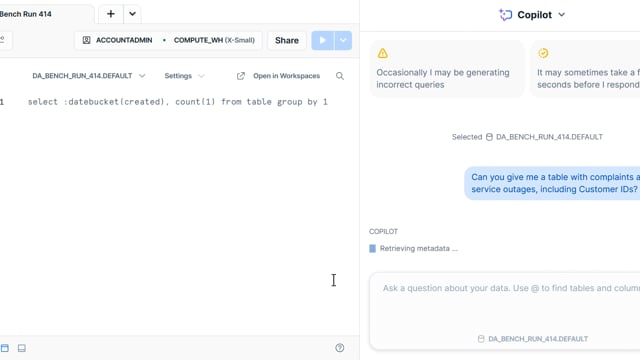Image resolution: width=640 pixels, height=360 pixels.
Task: Click the warning triangle icon card
Action: 382,53
